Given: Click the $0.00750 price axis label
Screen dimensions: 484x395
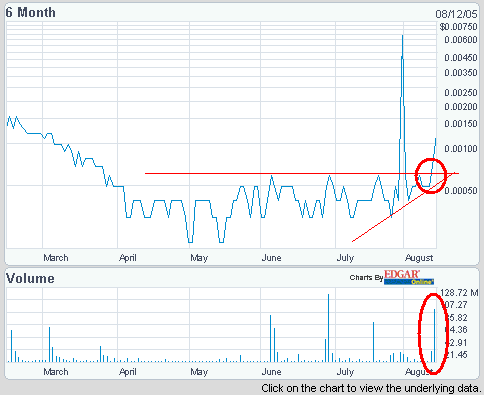Looking at the screenshot, I should tap(459, 27).
